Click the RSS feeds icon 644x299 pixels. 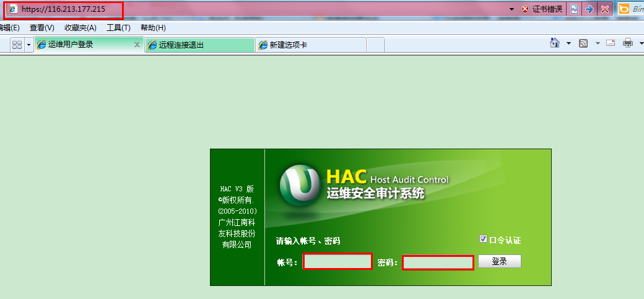(x=583, y=43)
